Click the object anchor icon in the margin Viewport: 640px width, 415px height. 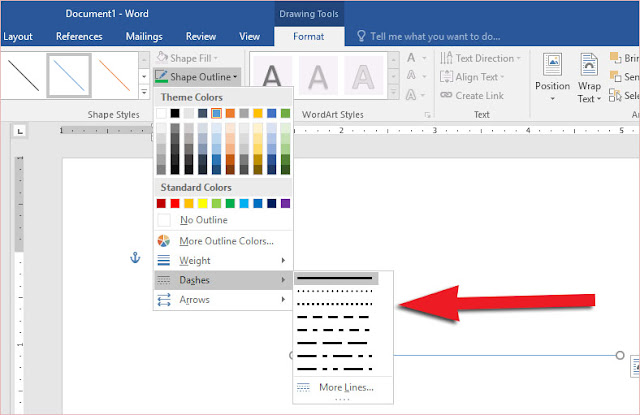(135, 257)
